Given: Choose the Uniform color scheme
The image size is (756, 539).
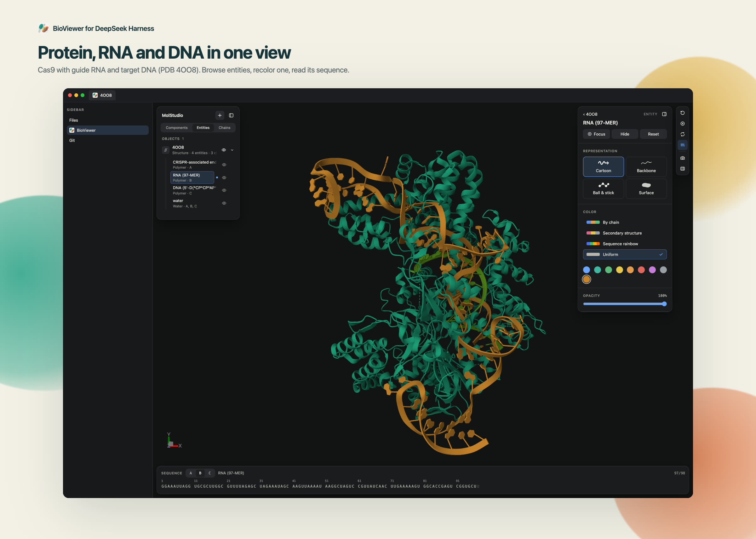Looking at the screenshot, I should [x=625, y=255].
